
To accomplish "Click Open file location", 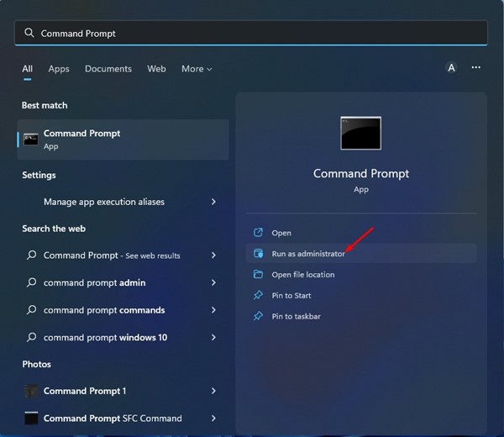I will pos(303,275).
